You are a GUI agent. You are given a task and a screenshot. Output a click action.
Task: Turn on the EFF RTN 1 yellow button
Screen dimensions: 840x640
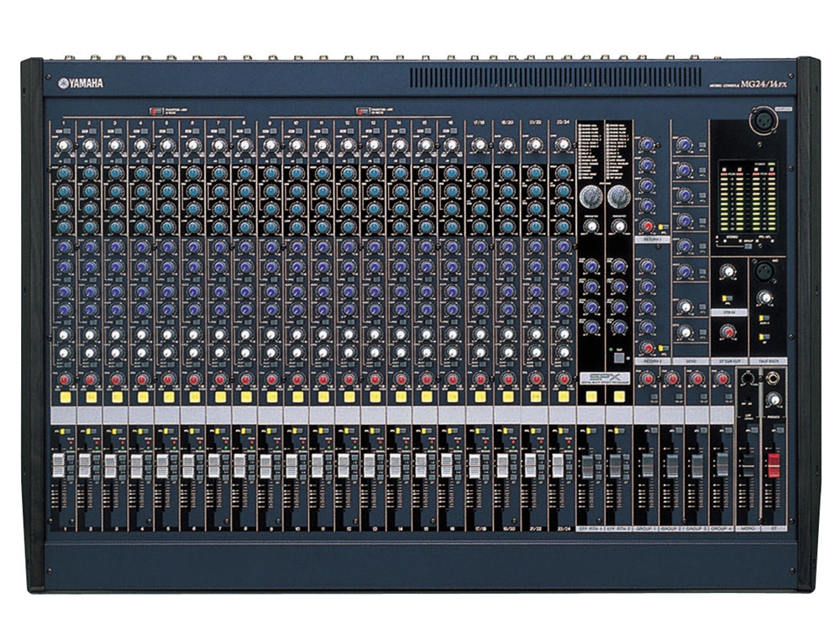591,396
